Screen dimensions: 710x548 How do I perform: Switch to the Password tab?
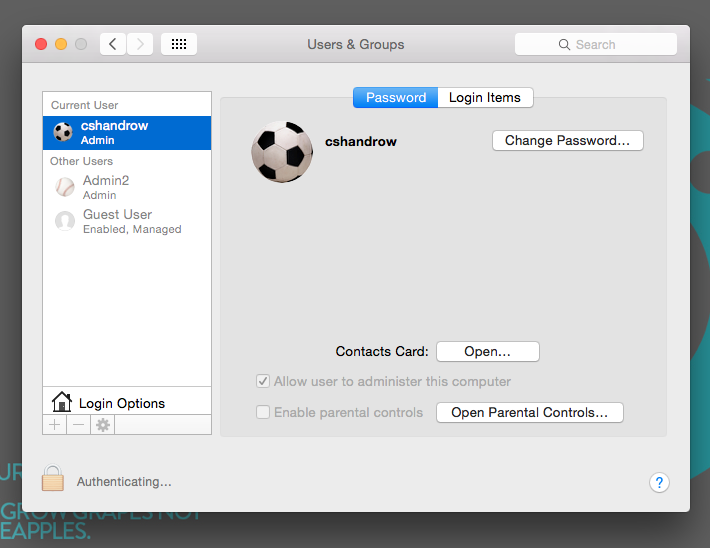pos(395,97)
